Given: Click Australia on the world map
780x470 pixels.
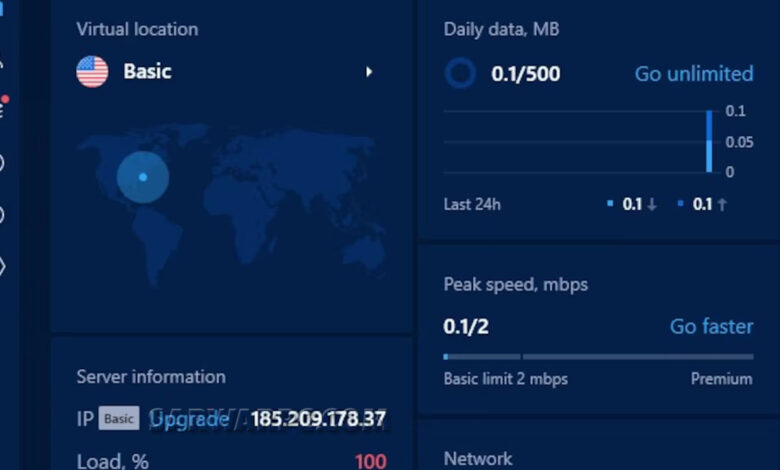Looking at the screenshot, I should pyautogui.click(x=365, y=253).
